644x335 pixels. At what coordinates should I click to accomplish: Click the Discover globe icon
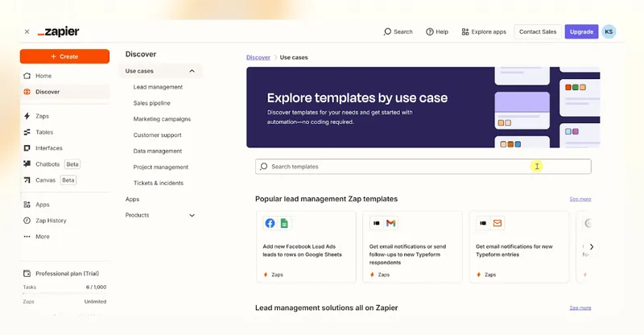(x=27, y=92)
